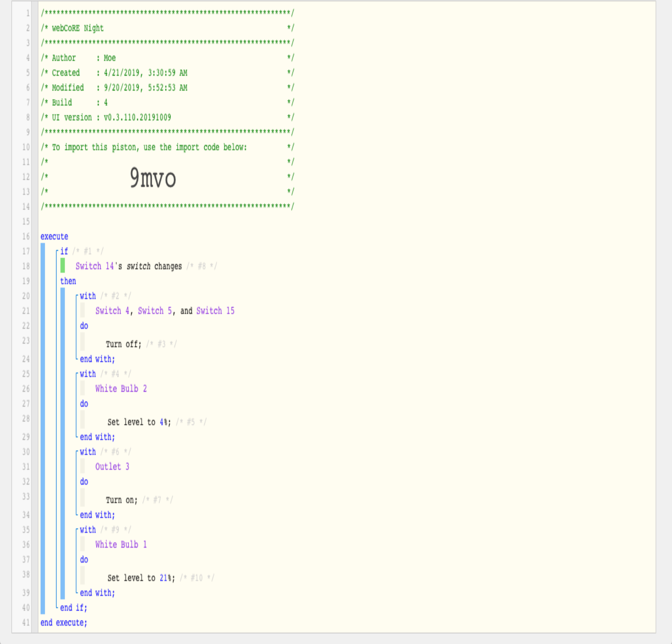The height and width of the screenshot is (644, 672).
Task: Select the Turn on task #7
Action: (x=122, y=500)
